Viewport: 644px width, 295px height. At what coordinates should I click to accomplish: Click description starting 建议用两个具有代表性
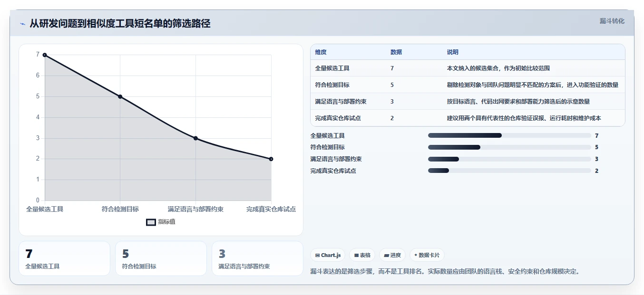pyautogui.click(x=524, y=118)
